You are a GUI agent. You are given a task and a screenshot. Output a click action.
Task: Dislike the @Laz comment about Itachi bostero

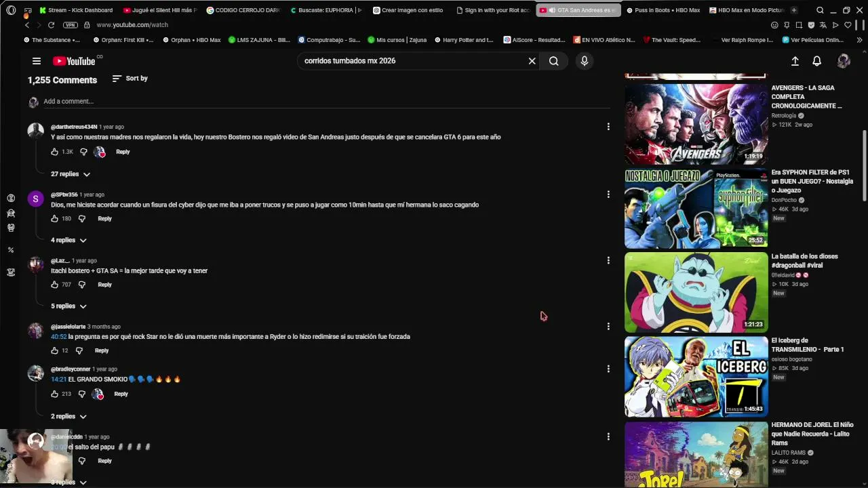click(x=82, y=285)
